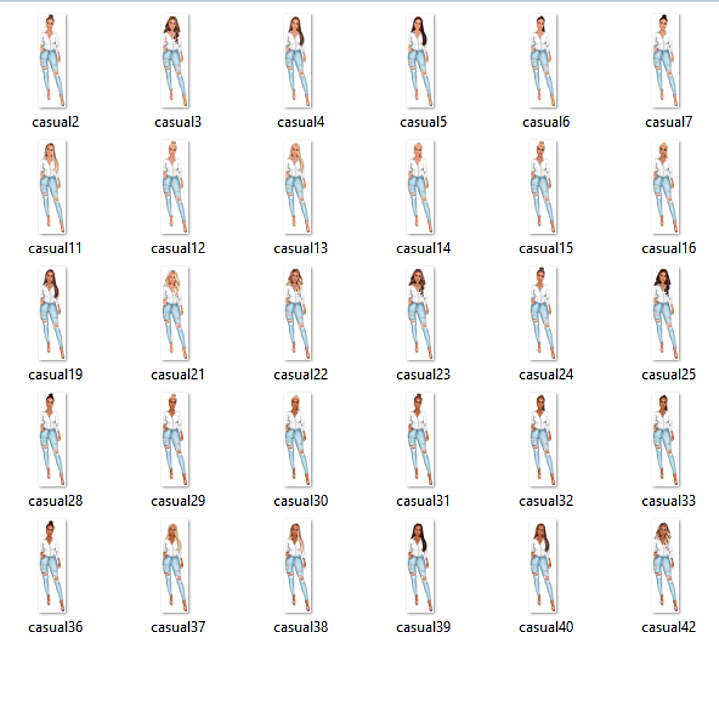Select the casual3 image thumbnail
719x719 pixels.
click(x=175, y=61)
